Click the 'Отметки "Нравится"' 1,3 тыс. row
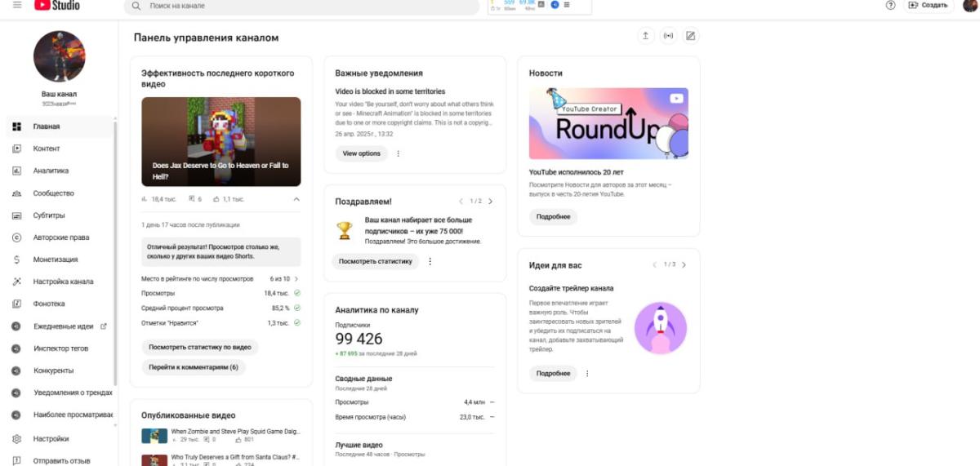Screen dimensions: 980x466 click(x=220, y=323)
